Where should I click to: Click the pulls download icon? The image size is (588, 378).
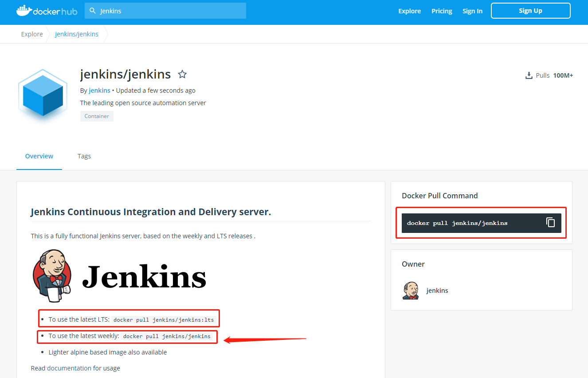[x=529, y=75]
